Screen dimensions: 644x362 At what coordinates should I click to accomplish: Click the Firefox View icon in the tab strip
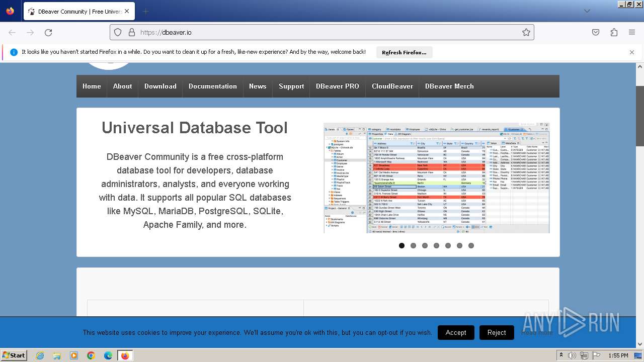click(10, 11)
